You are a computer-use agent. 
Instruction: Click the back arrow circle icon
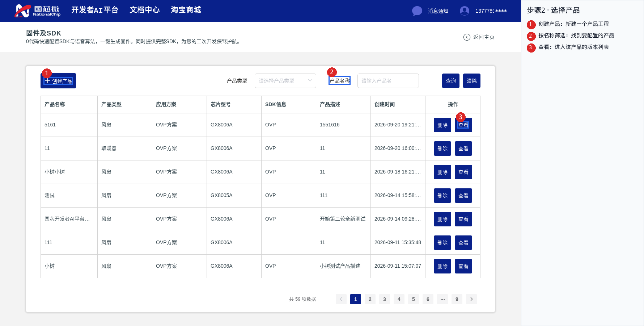(467, 37)
